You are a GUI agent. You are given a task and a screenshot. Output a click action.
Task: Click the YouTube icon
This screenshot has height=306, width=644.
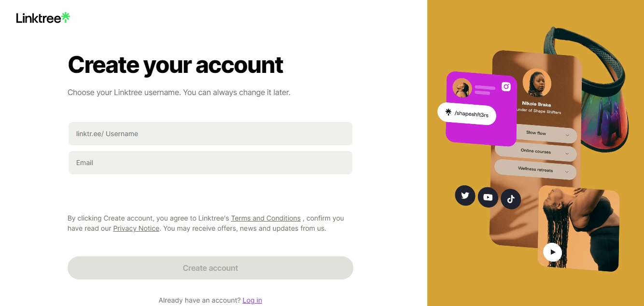pos(488,197)
